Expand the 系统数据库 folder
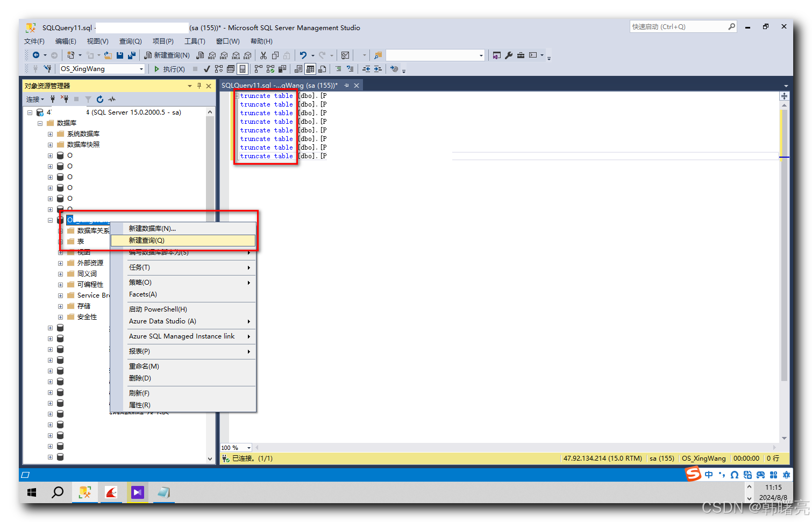This screenshot has width=812, height=522. [x=50, y=134]
